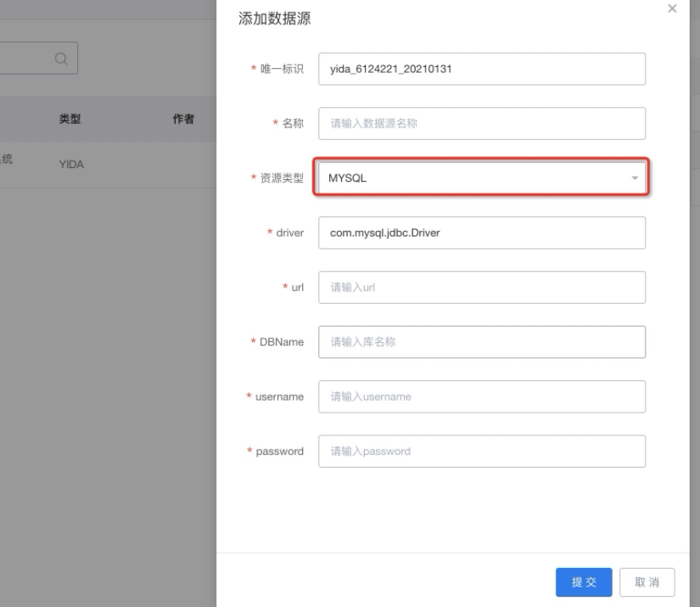The height and width of the screenshot is (607, 700).
Task: Click the 取消 cancel button
Action: (647, 582)
